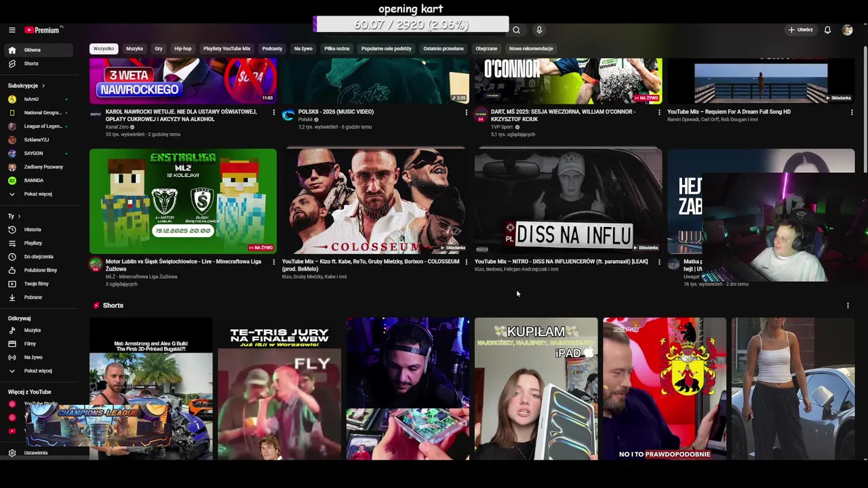The width and height of the screenshot is (868, 488).
Task: Open Shorts shelf more options
Action: point(848,306)
